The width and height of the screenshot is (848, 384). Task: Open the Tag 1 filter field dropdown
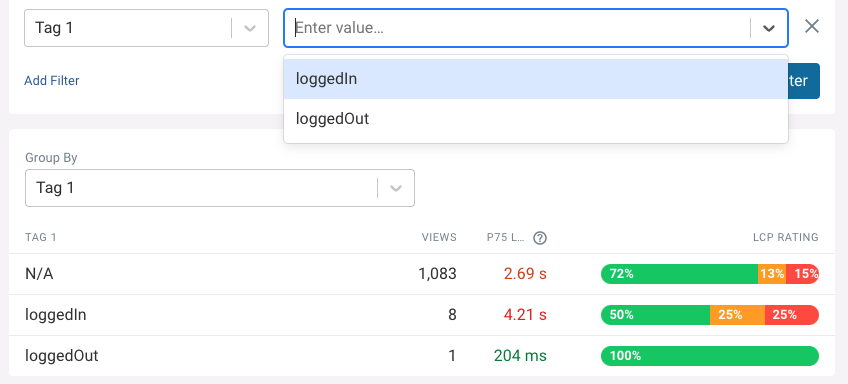point(146,28)
